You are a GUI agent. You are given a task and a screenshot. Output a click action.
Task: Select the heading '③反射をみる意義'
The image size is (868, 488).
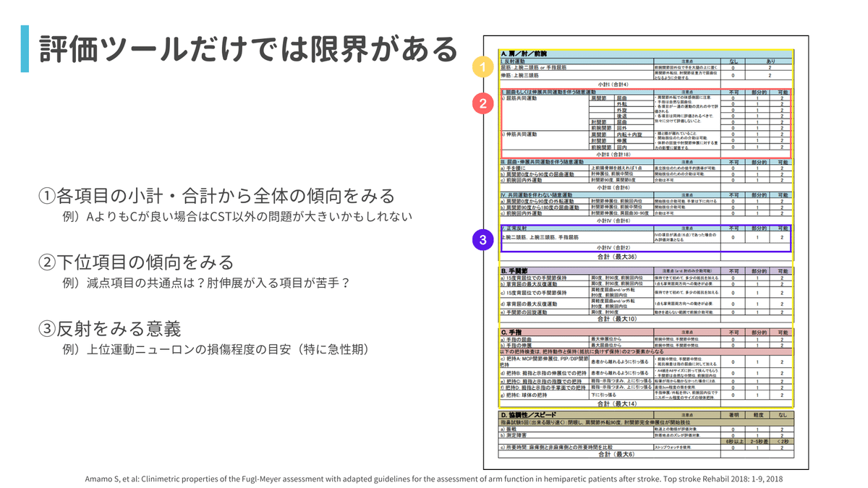pyautogui.click(x=109, y=328)
